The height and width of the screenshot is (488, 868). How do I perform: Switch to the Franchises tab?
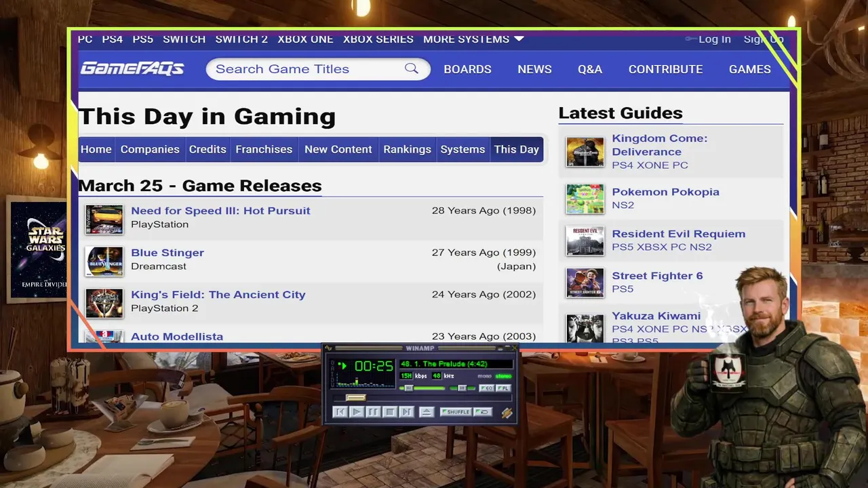pyautogui.click(x=264, y=149)
